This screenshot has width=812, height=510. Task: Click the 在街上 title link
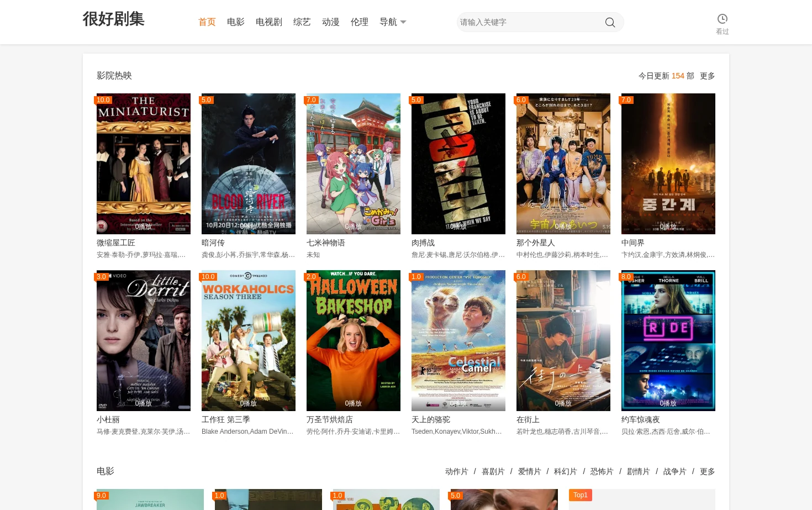pyautogui.click(x=528, y=419)
